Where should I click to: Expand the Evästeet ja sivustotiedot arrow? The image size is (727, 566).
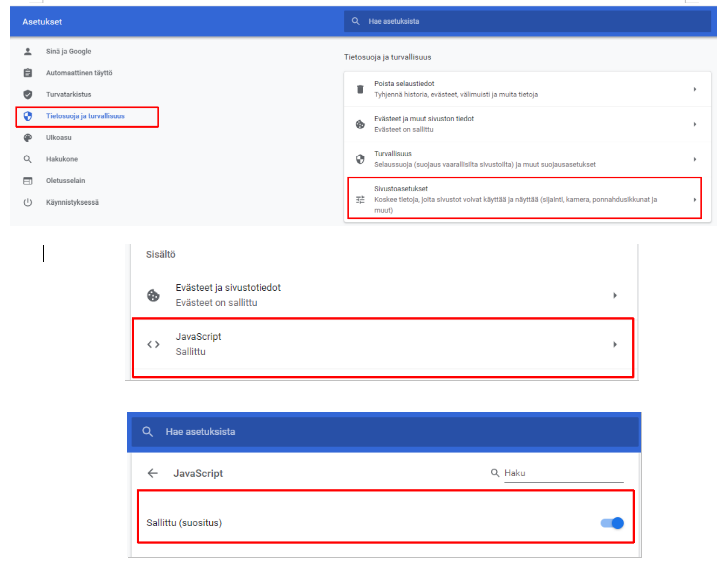(x=614, y=295)
